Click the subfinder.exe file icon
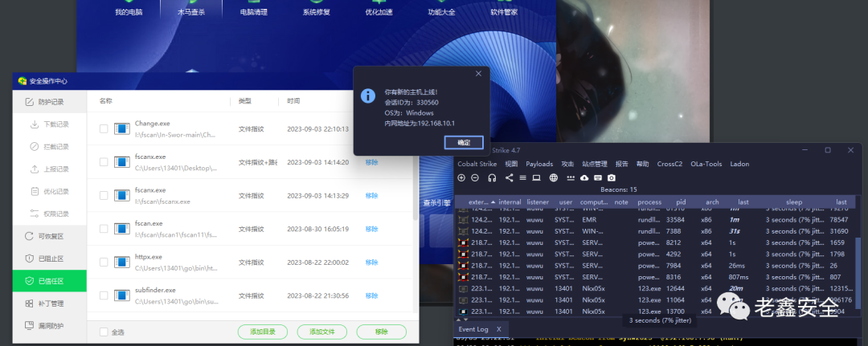The height and width of the screenshot is (346, 868). (122, 295)
